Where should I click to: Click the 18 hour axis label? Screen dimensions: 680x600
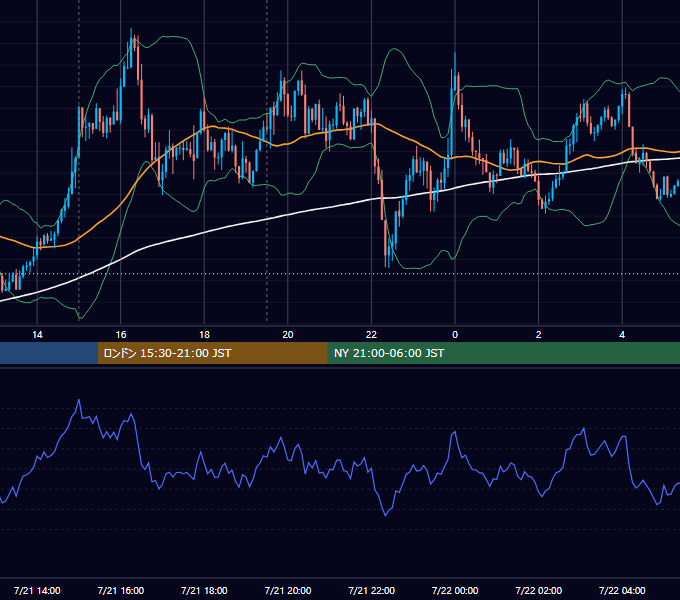(204, 335)
